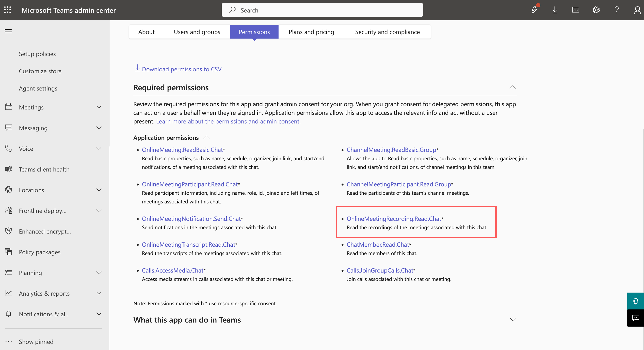
Task: Open the What's new lightning bolt icon
Action: tap(534, 10)
